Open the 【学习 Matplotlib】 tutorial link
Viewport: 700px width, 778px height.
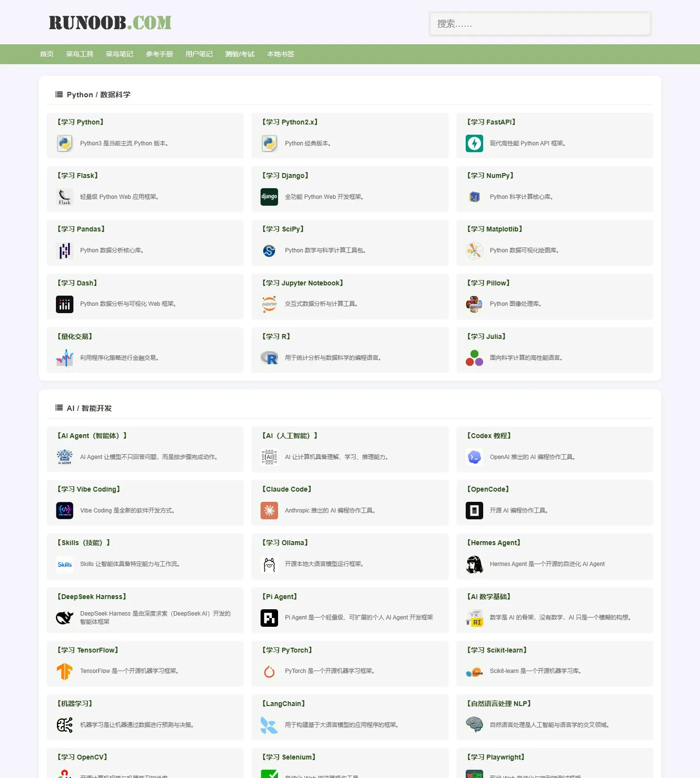coord(495,229)
